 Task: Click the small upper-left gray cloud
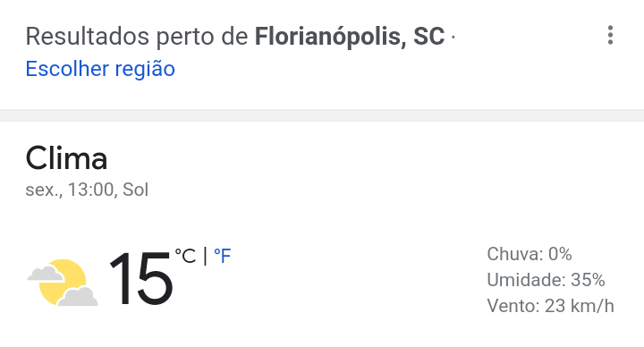pyautogui.click(x=46, y=273)
